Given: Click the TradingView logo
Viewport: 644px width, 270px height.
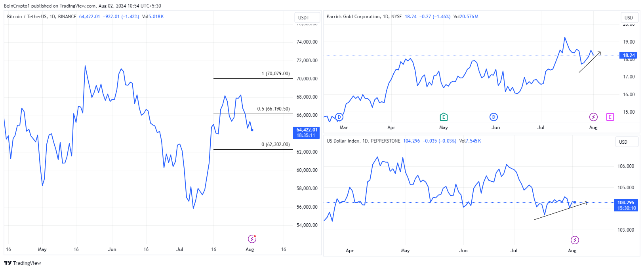Looking at the screenshot, I should point(23,263).
